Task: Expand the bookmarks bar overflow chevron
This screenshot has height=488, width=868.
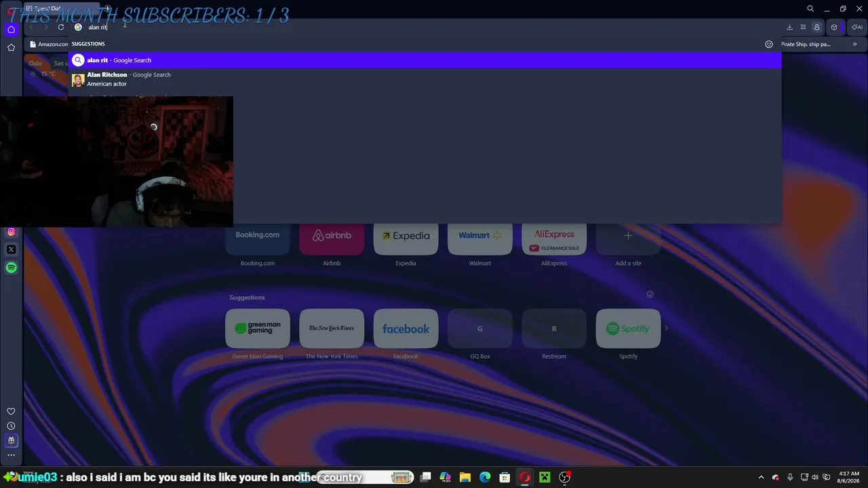Action: coord(854,44)
